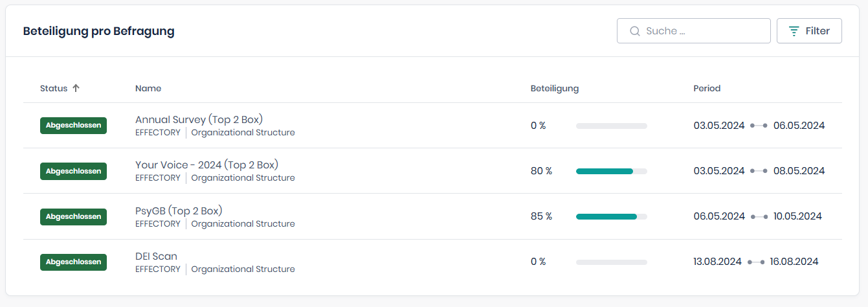Open Your Voice - 2024 survey

pos(206,165)
